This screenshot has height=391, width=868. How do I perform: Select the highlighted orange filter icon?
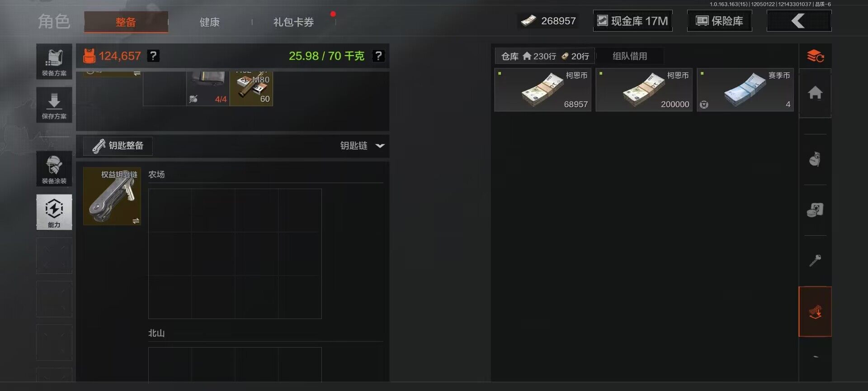[x=815, y=312]
